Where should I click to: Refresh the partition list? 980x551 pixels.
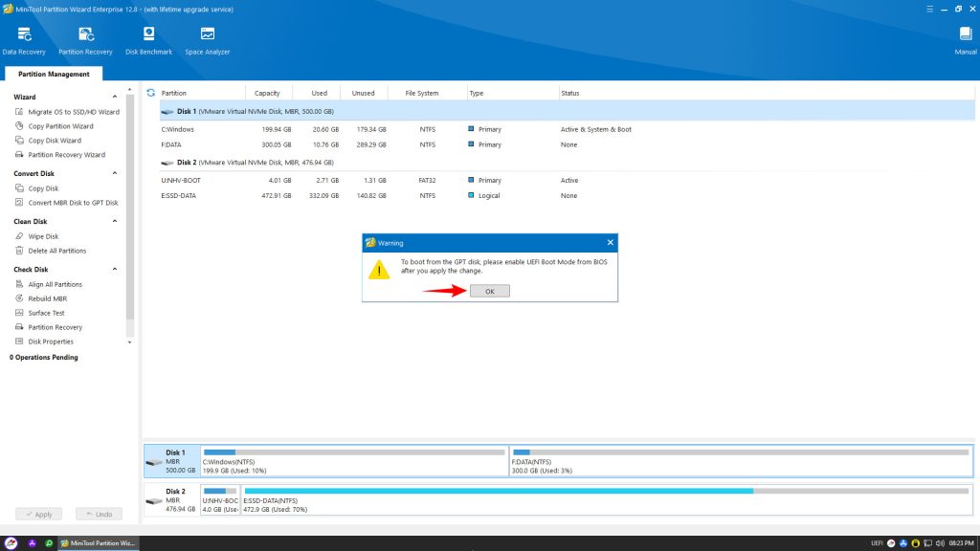click(x=150, y=93)
